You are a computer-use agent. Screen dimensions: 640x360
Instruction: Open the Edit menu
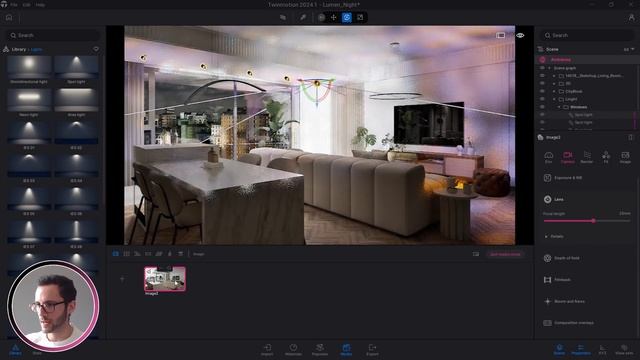[x=27, y=5]
